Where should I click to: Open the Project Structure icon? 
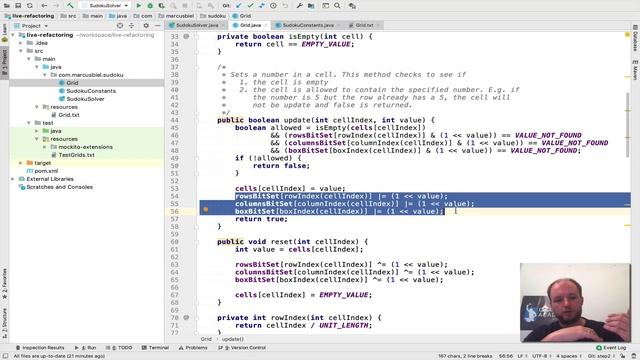(311, 6)
